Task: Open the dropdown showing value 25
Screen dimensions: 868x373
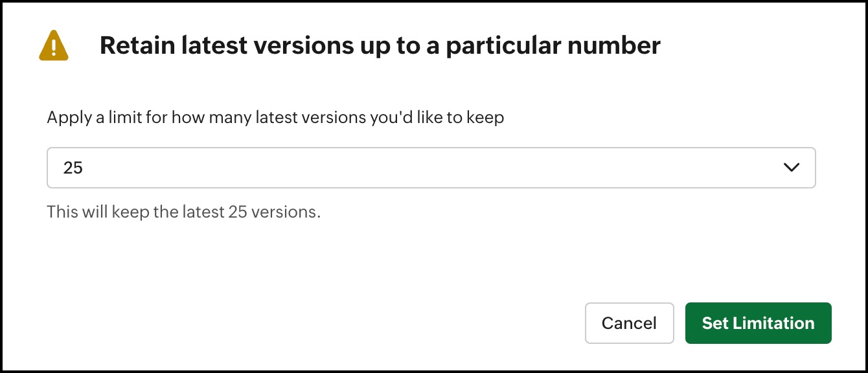Action: [x=431, y=168]
